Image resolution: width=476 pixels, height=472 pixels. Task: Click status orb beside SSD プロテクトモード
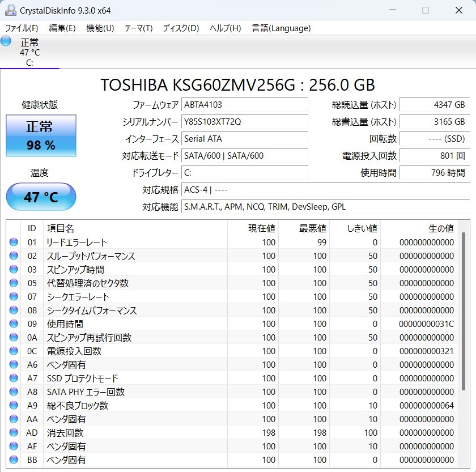[x=14, y=379]
